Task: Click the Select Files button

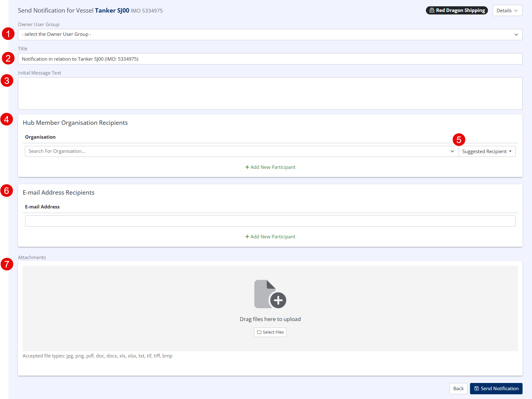Action: tap(270, 332)
